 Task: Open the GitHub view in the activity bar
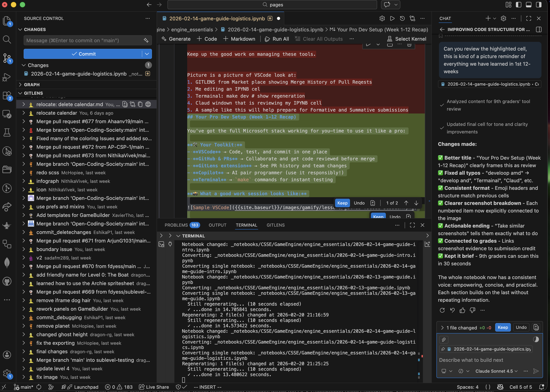7,281
